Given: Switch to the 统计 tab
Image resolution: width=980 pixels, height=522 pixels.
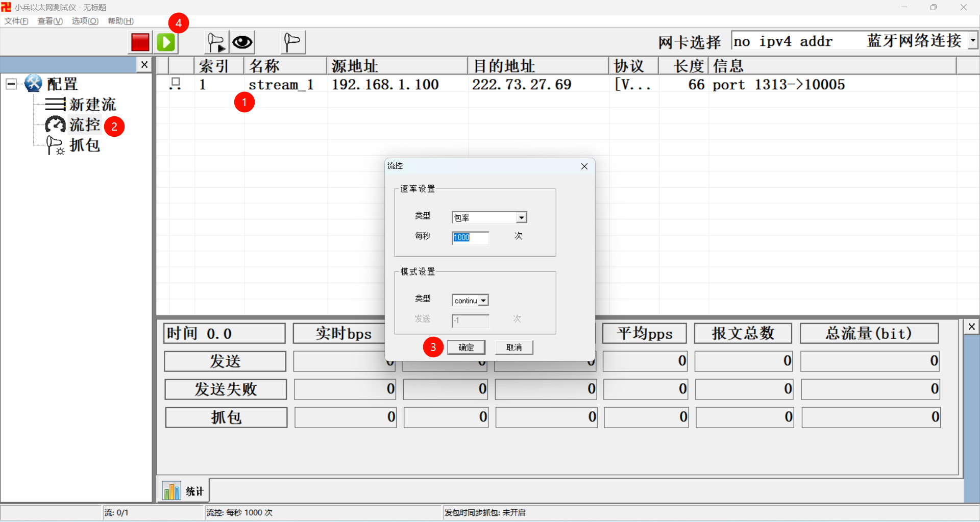Looking at the screenshot, I should (x=184, y=491).
